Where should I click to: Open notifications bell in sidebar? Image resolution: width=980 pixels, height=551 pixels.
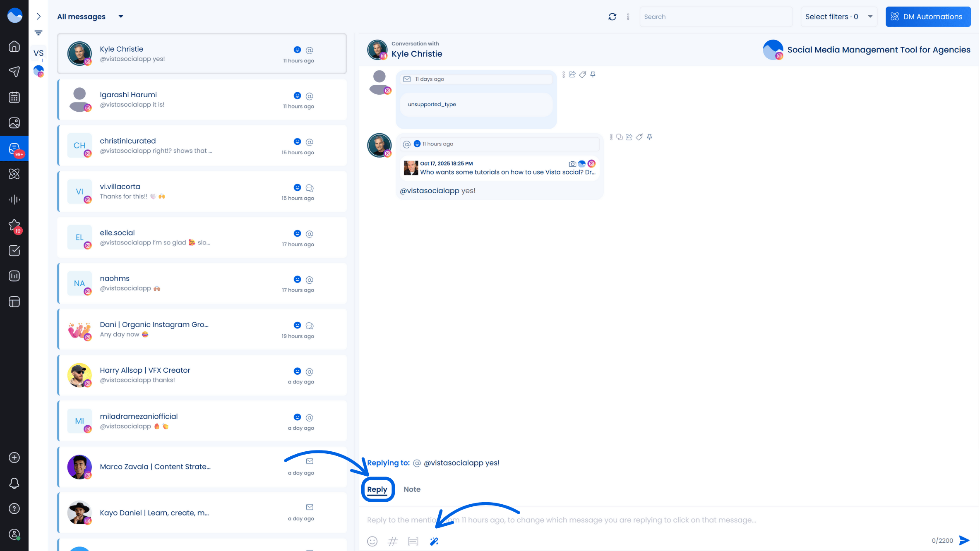coord(14,483)
